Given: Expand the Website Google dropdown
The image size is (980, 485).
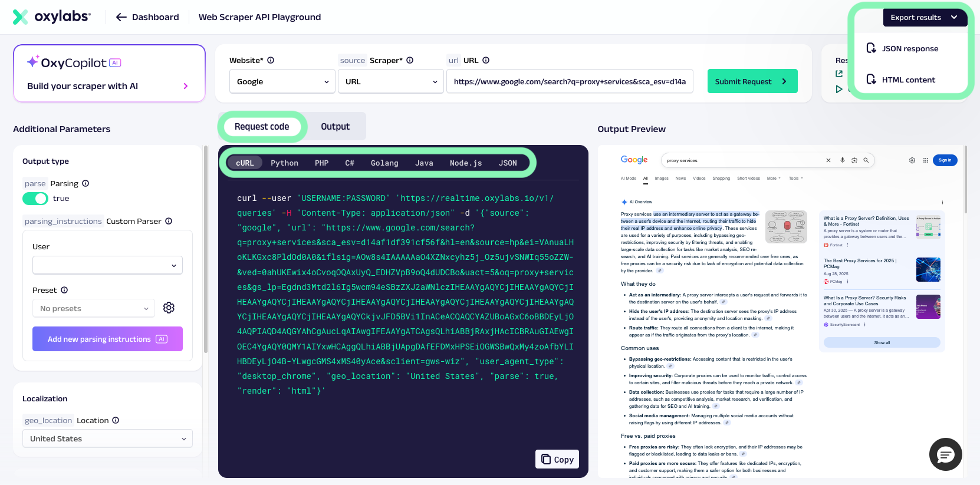Looking at the screenshot, I should coord(282,81).
